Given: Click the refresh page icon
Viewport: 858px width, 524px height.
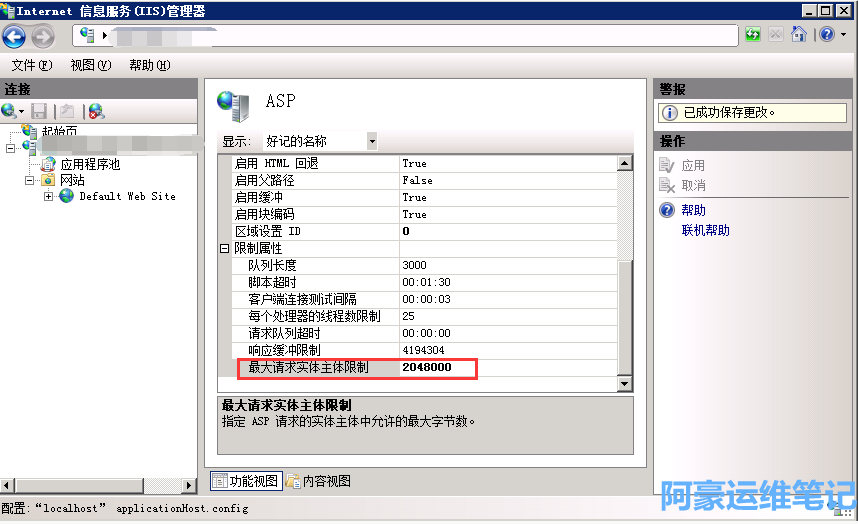Looking at the screenshot, I should [x=752, y=35].
